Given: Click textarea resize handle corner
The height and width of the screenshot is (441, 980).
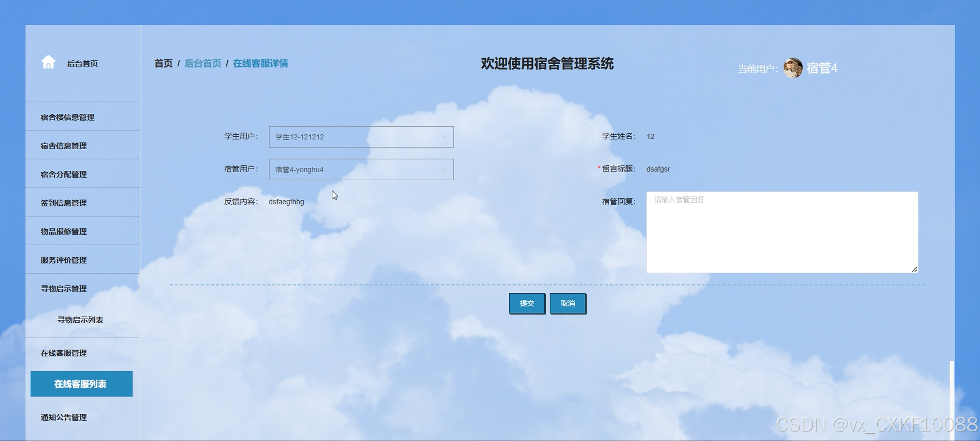Looking at the screenshot, I should point(914,269).
